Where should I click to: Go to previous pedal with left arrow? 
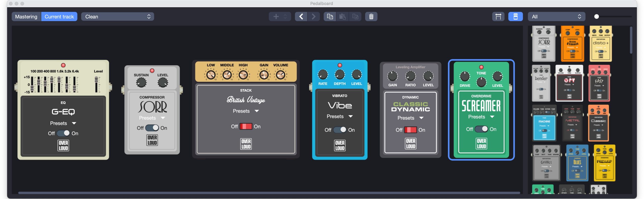coord(301,17)
